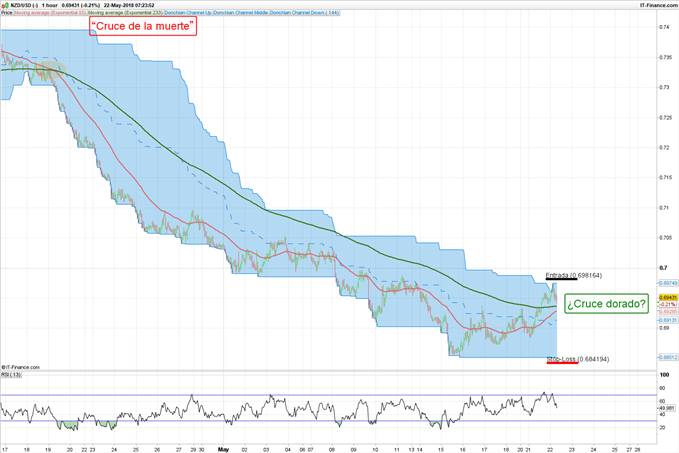Viewport: 679px width, 453px height.
Task: Click the candlestick chart icon beside NZD/USD
Action: (x=5, y=5)
